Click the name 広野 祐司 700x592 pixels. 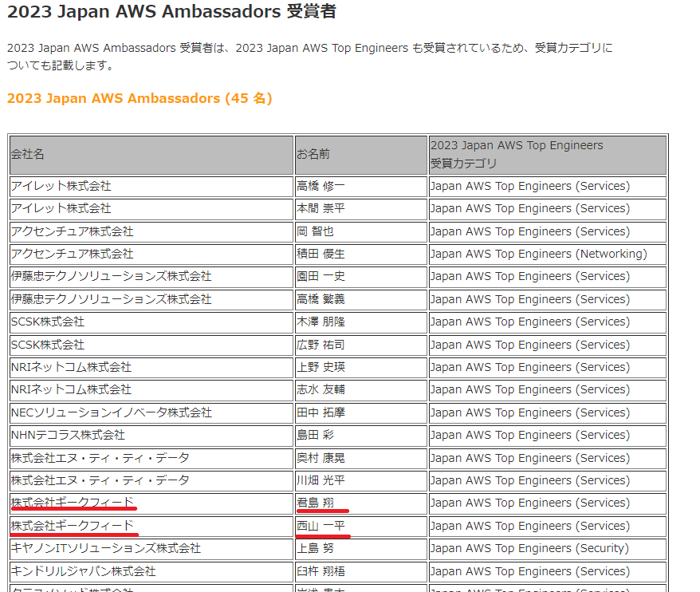tap(321, 345)
